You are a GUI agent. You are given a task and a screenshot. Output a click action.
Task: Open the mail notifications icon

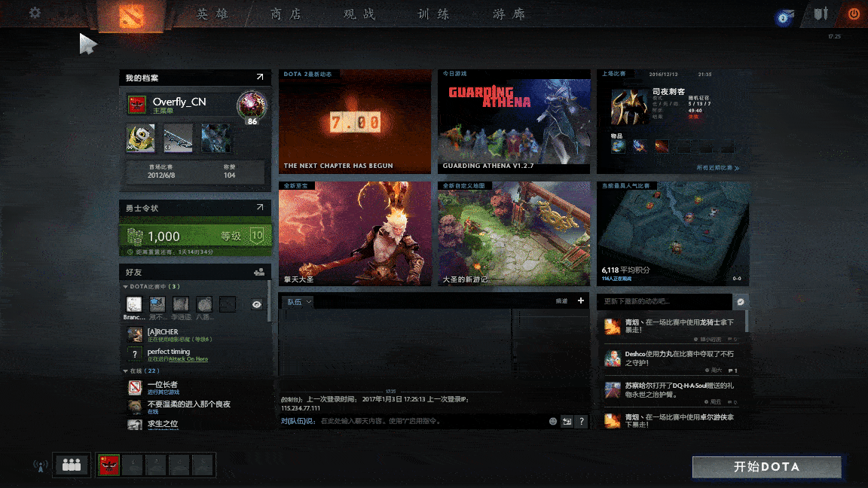tap(784, 17)
